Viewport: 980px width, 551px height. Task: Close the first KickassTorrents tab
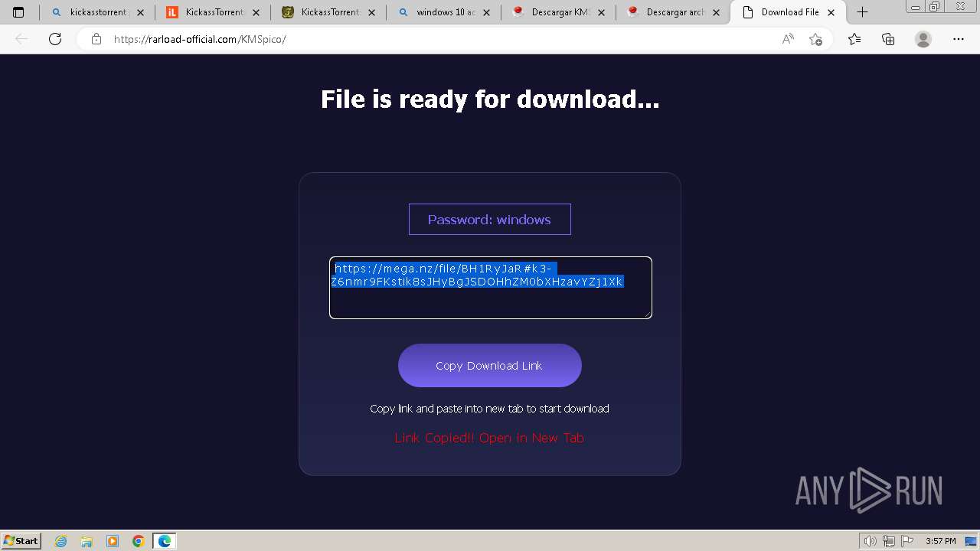[x=256, y=12]
